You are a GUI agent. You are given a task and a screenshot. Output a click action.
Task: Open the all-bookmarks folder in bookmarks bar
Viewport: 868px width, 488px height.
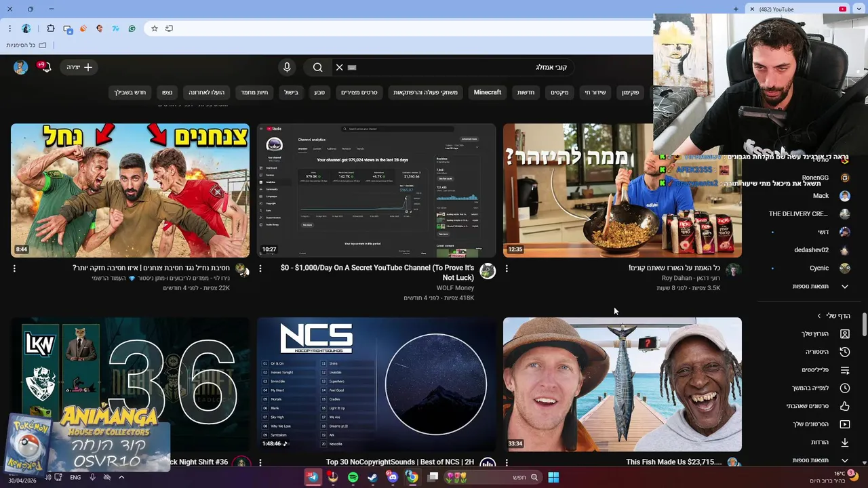point(26,45)
